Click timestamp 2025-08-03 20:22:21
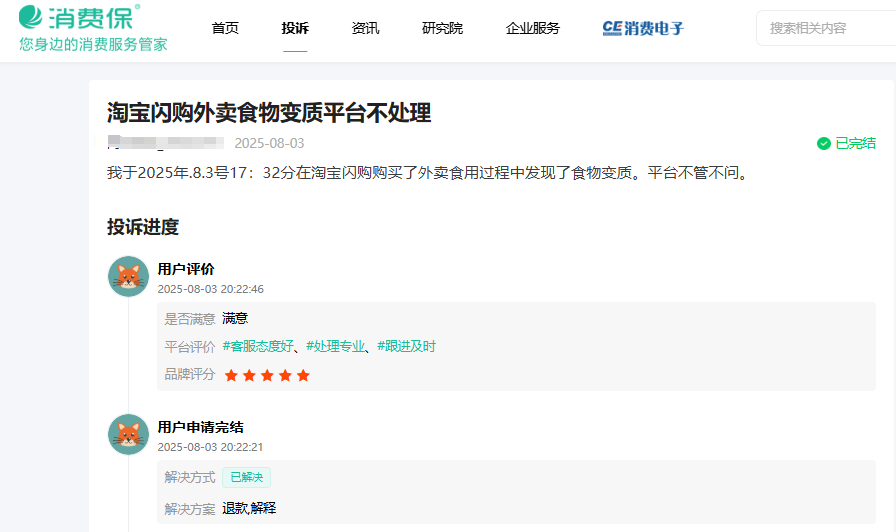896x532 pixels. [x=210, y=447]
